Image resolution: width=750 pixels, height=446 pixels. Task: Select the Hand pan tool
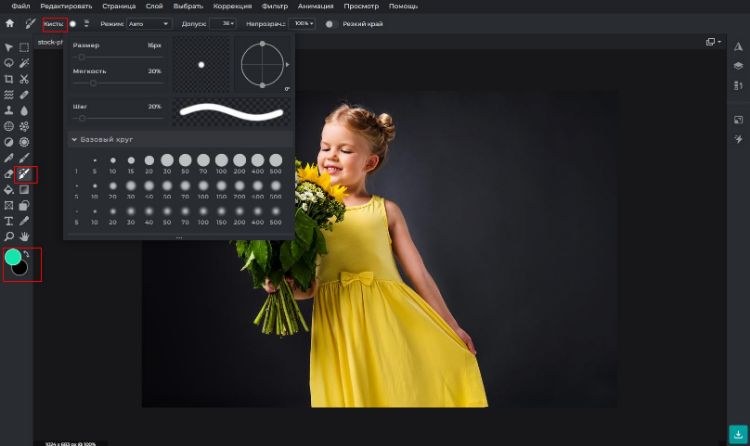(24, 237)
